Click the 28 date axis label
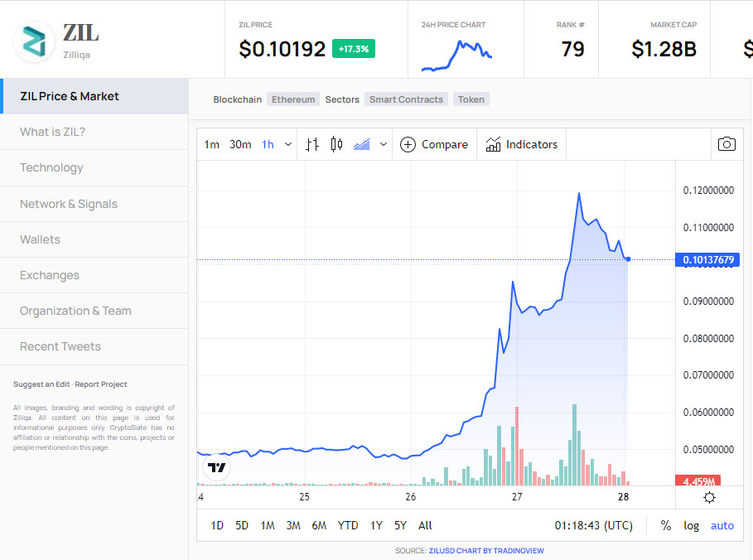 (x=623, y=496)
